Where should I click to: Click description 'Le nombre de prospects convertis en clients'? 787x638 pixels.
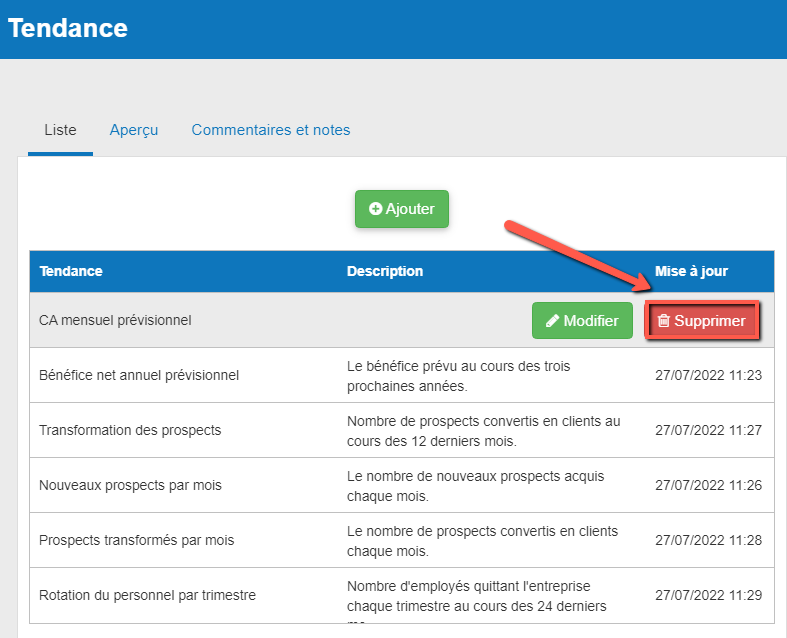[x=482, y=531]
